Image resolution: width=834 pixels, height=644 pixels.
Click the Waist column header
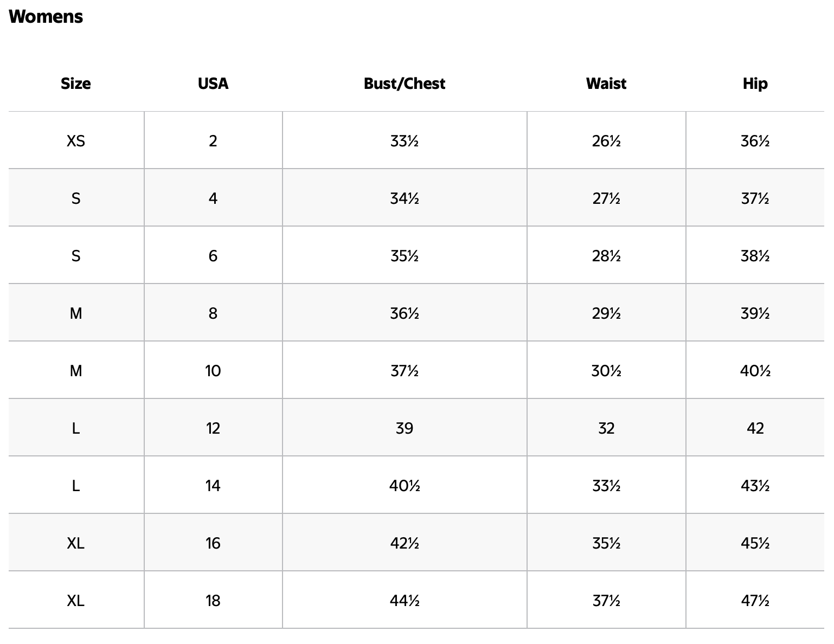click(606, 83)
